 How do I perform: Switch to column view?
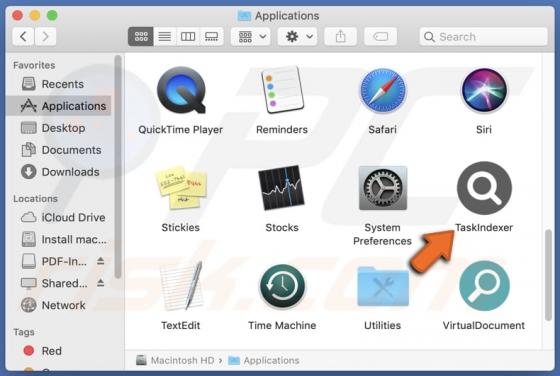coord(188,36)
